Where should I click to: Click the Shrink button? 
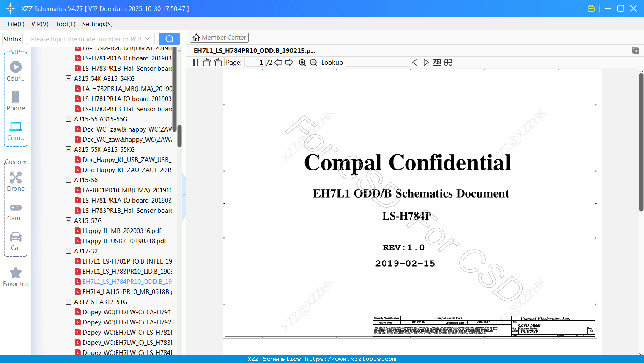point(13,39)
